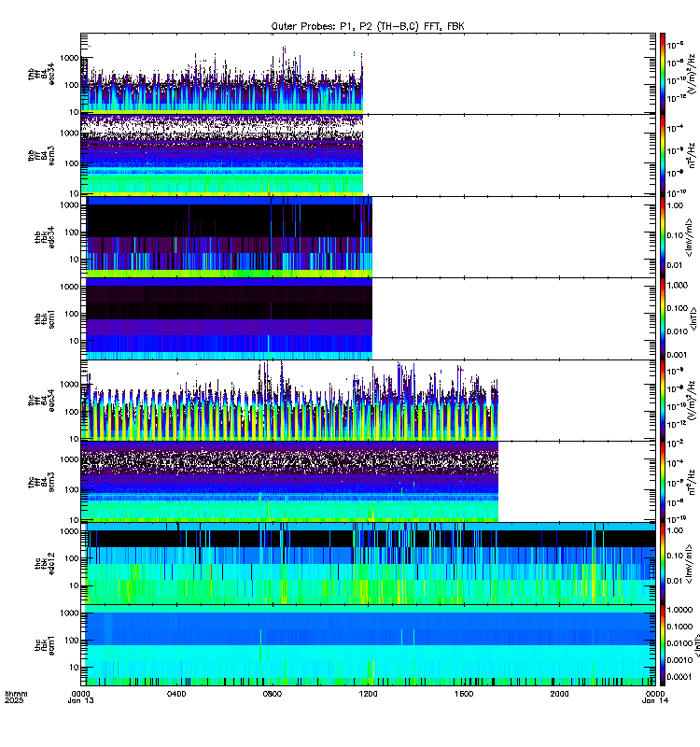Click the "1600" time axis label
The height and width of the screenshot is (747, 700).
464,694
